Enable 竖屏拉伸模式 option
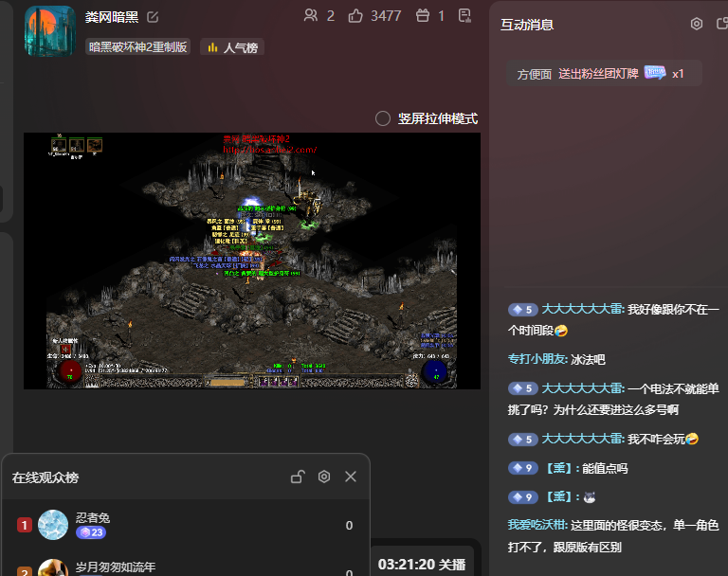 (x=383, y=118)
